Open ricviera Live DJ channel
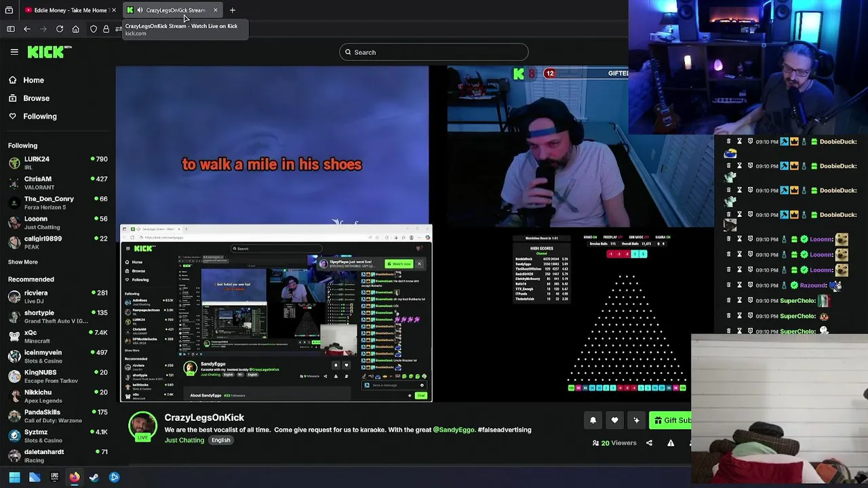The image size is (868, 488). [58, 296]
